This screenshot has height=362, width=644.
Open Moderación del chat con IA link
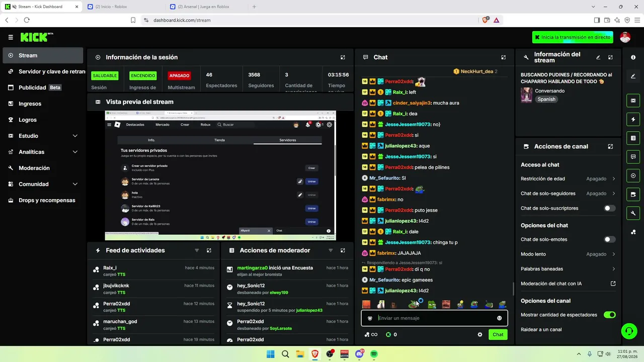click(x=568, y=284)
